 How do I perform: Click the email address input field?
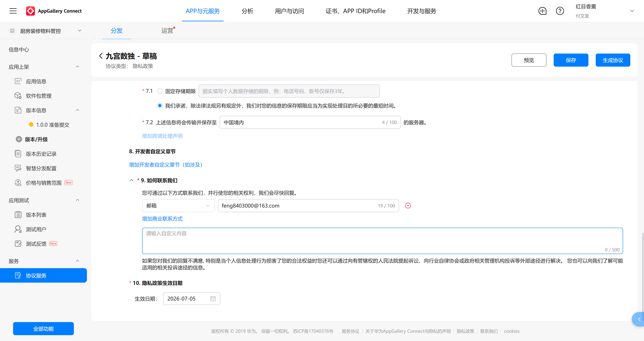308,206
